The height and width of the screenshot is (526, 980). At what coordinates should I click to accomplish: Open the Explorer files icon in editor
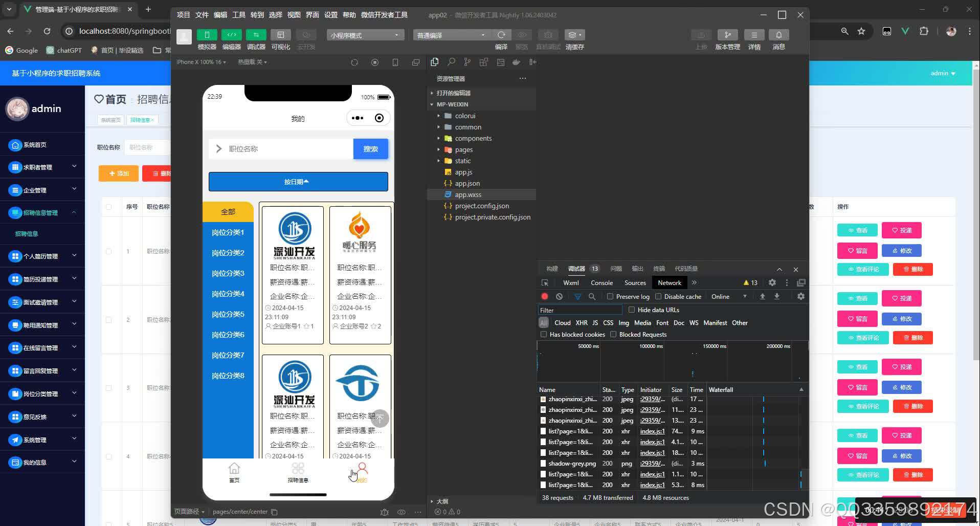pos(435,62)
